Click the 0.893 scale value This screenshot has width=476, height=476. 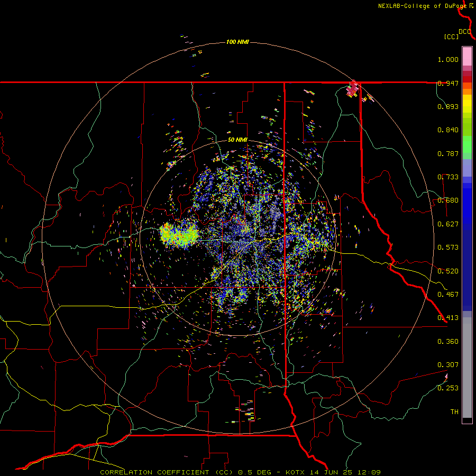click(448, 106)
